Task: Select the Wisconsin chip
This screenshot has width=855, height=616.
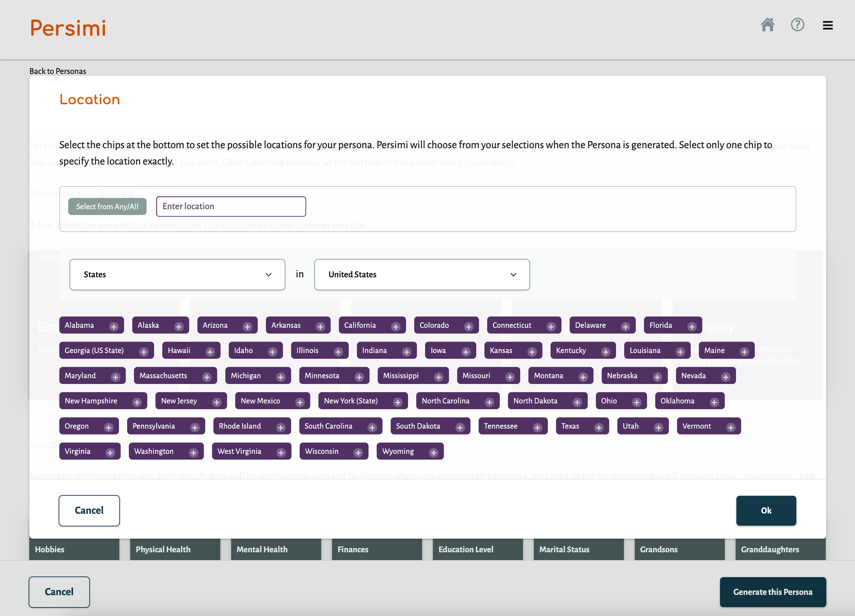Action: [334, 451]
